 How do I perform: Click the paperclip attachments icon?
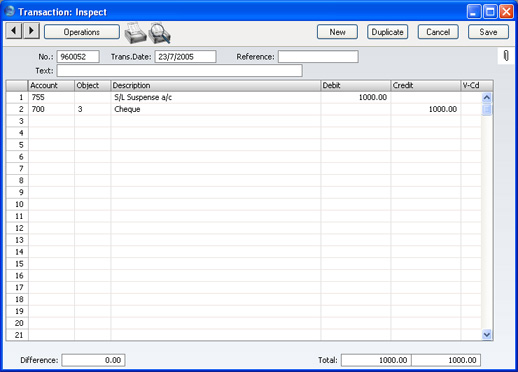pos(506,56)
